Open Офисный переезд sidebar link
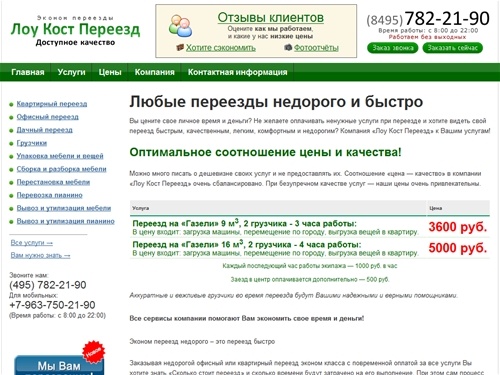The image size is (500, 375). click(x=48, y=117)
